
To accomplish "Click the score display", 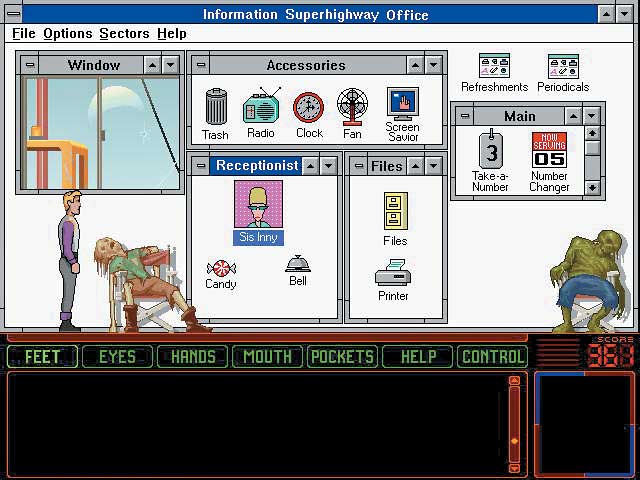I will [611, 355].
